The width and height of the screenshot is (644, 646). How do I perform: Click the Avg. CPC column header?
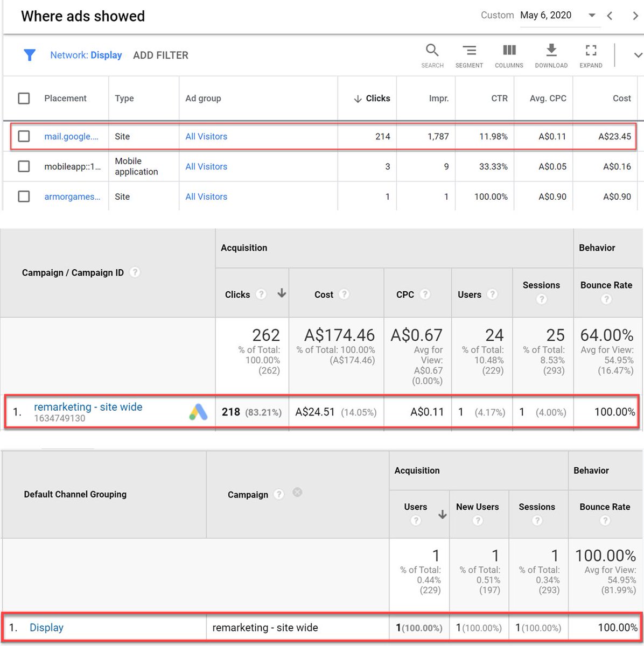point(548,99)
